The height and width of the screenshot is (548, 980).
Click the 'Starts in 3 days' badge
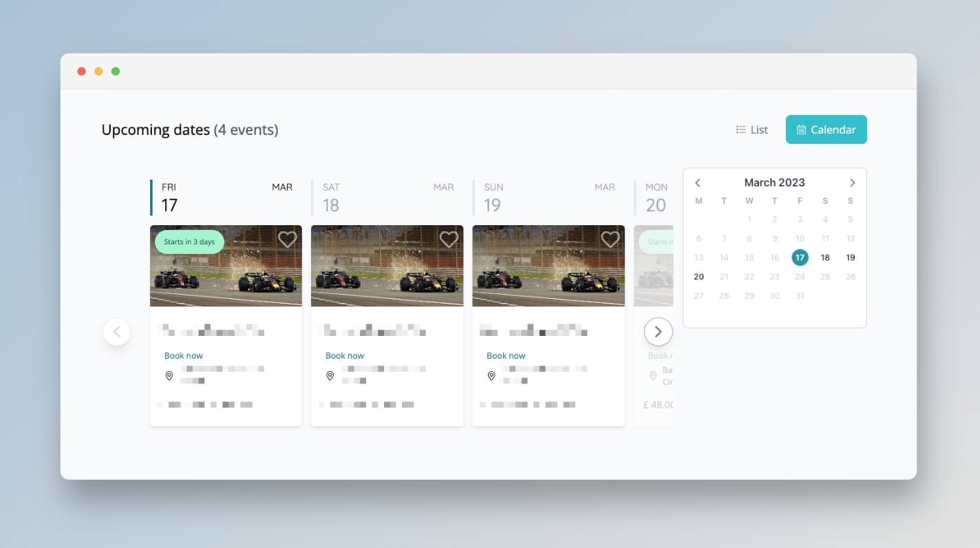189,242
